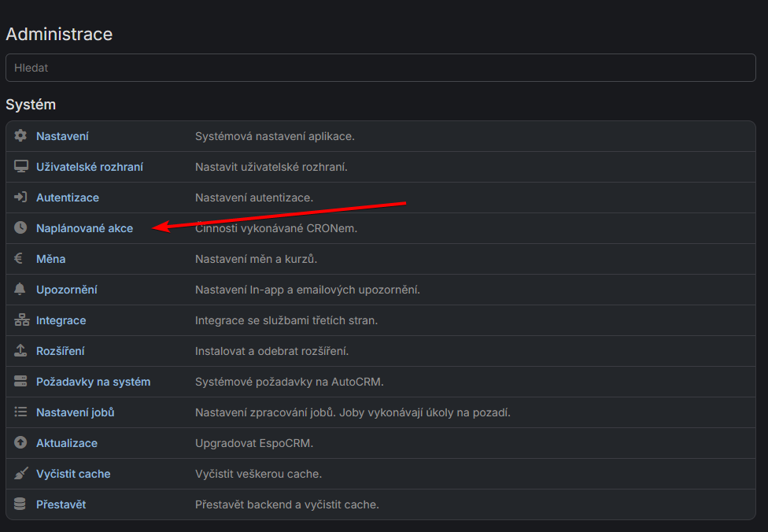Click the sign-in arrow icon for Autentizace
The image size is (768, 532).
coord(20,198)
